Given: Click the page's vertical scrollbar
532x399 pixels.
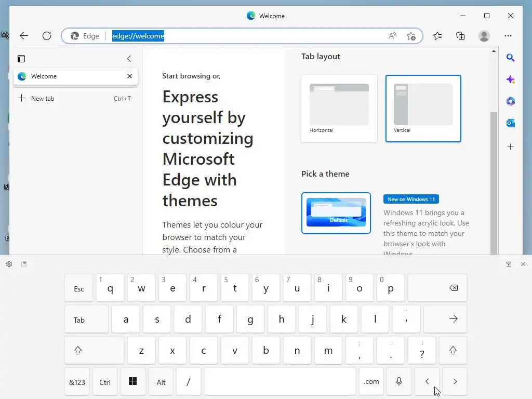Looking at the screenshot, I should point(494,183).
